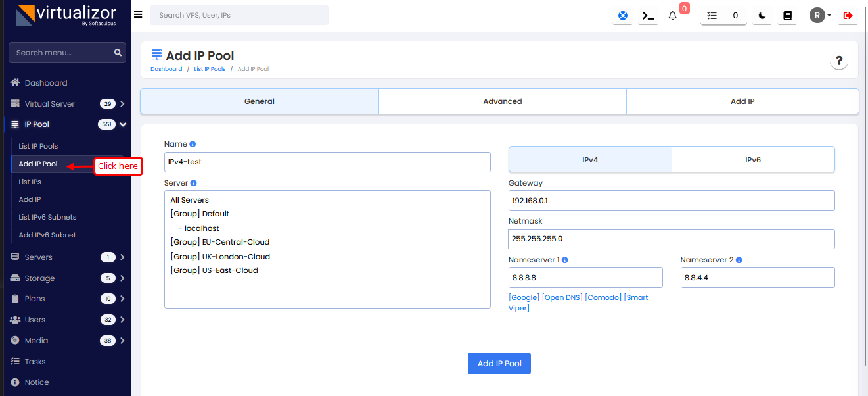Open the terminal console icon
The image size is (868, 396).
pos(648,16)
